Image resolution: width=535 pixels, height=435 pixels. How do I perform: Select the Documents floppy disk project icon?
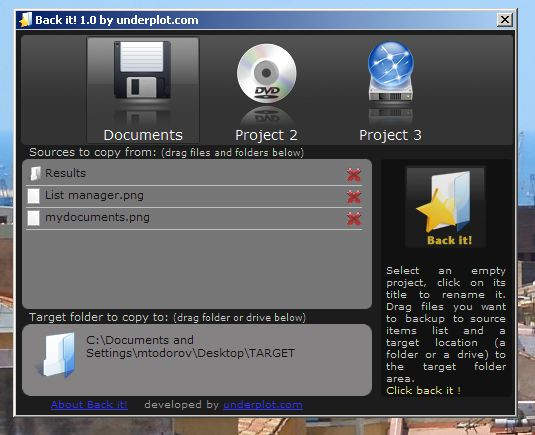[x=142, y=70]
